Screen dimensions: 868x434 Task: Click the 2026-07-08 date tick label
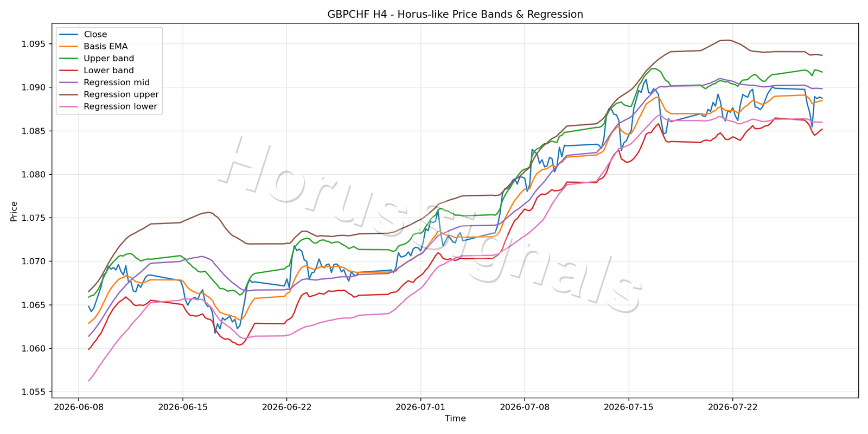[x=525, y=406]
